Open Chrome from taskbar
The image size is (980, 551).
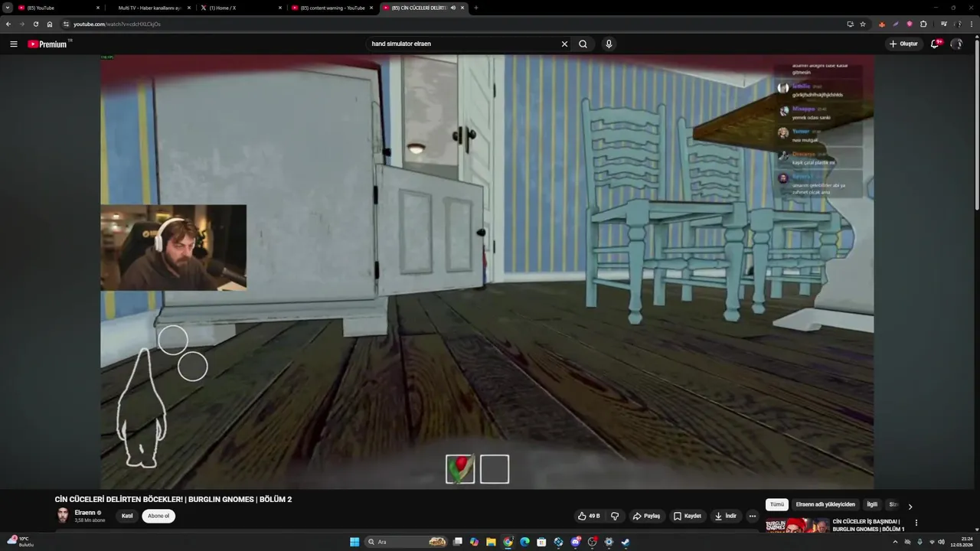pos(508,542)
